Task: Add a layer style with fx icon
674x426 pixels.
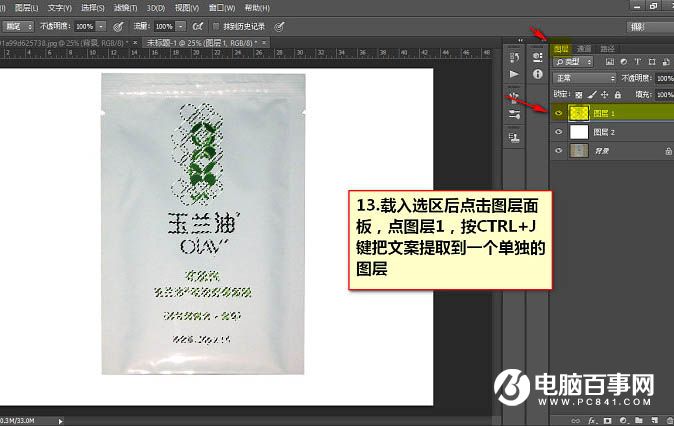Action: [591, 420]
